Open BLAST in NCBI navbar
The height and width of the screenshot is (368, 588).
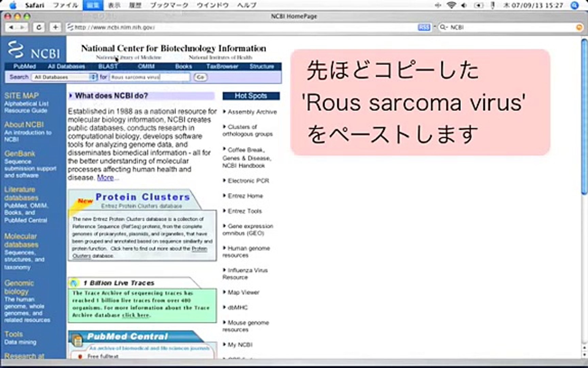click(108, 66)
